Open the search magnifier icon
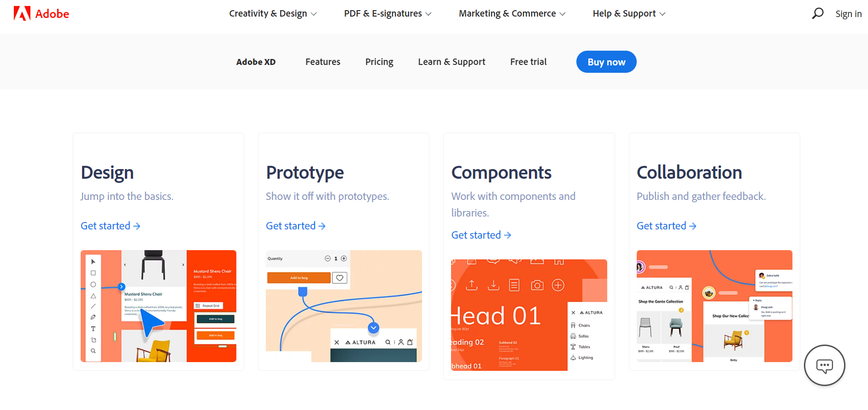 (818, 13)
